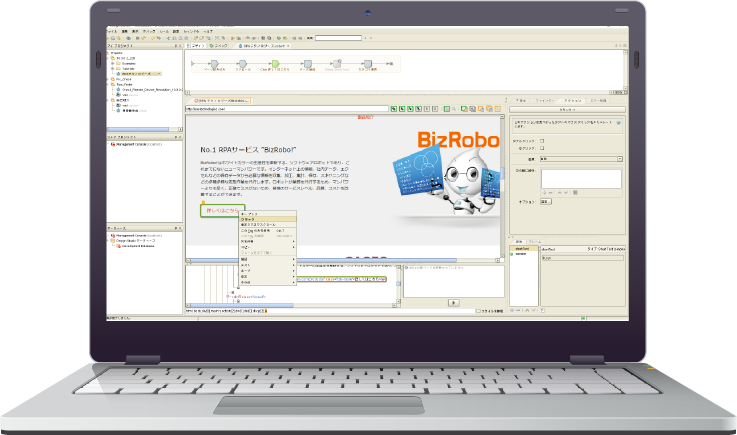The image size is (737, 435).
Task: Open the ヘルプ menu in the menu bar
Action: pos(208,31)
